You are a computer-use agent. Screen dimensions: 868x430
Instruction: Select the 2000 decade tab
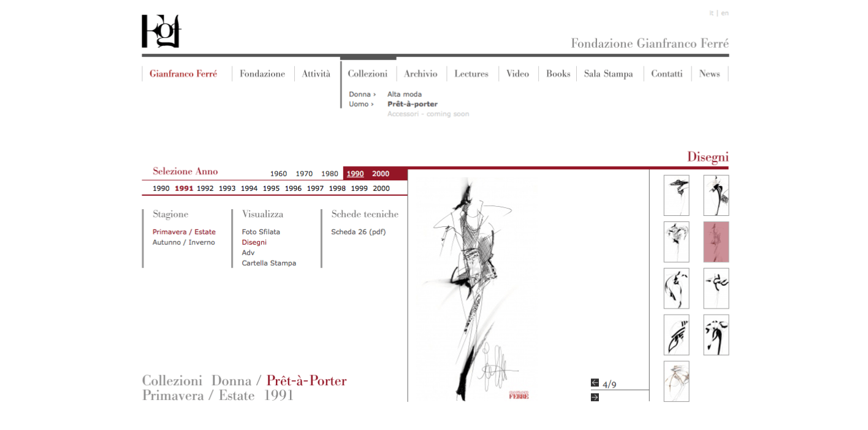(381, 174)
